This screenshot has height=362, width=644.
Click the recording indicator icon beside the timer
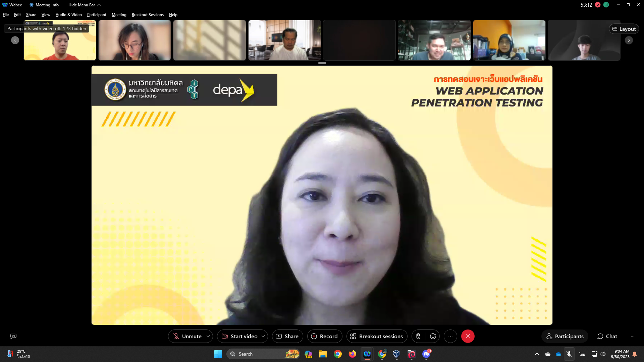point(598,5)
